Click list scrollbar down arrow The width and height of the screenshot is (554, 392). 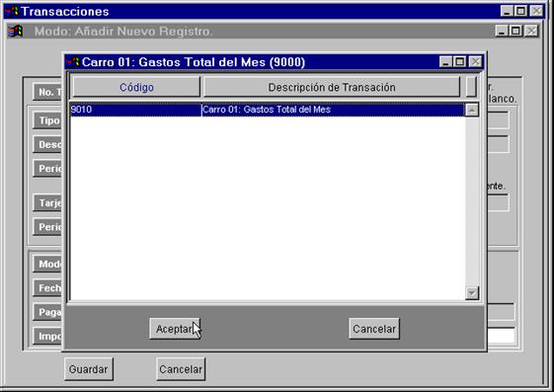click(x=472, y=292)
